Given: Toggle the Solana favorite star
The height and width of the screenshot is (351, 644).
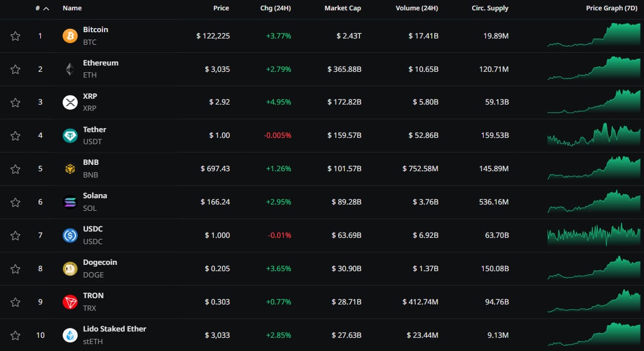Looking at the screenshot, I should pos(15,202).
